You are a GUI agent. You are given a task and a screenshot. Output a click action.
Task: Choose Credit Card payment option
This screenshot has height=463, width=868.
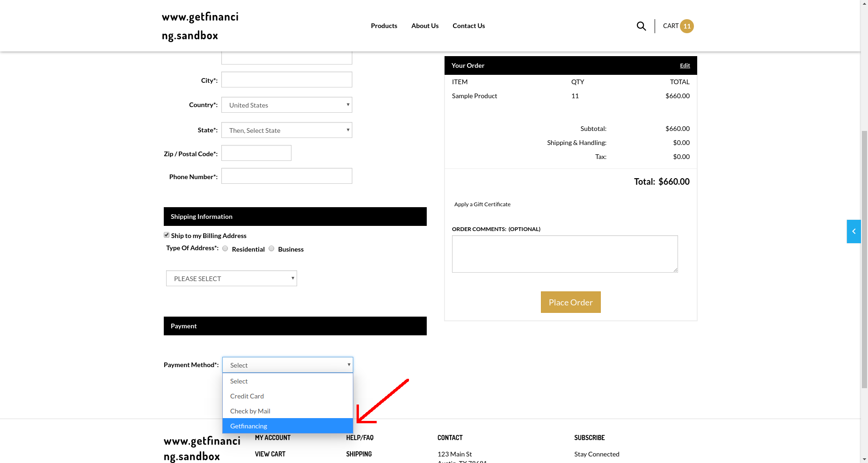click(x=288, y=396)
